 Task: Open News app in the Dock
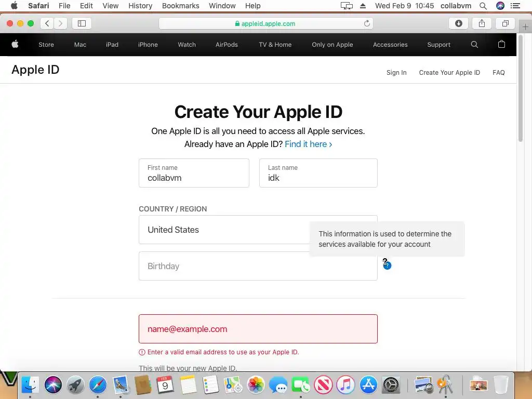(323, 385)
